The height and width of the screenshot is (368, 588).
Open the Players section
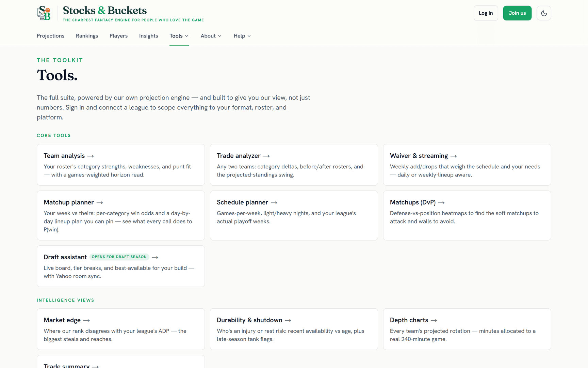coord(118,36)
